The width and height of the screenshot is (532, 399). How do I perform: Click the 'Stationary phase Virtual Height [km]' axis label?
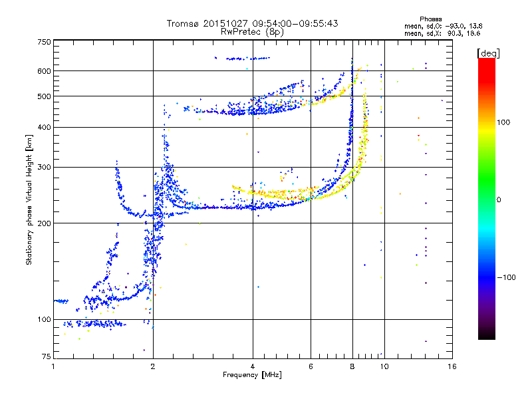click(x=29, y=199)
